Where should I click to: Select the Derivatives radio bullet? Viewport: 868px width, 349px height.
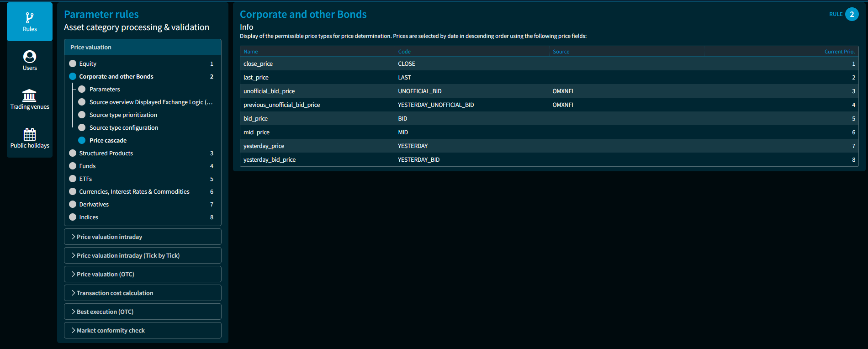(73, 204)
